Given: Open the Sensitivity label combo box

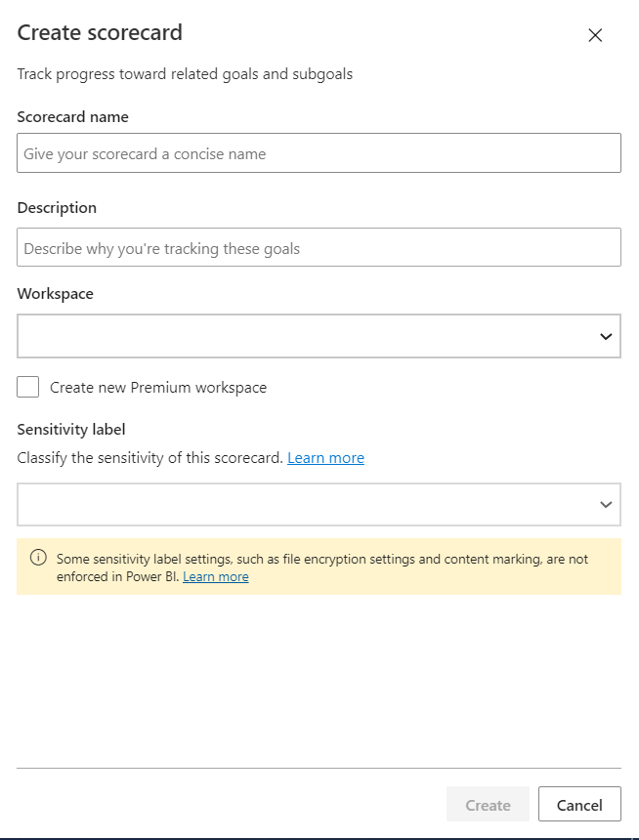Looking at the screenshot, I should (x=319, y=505).
